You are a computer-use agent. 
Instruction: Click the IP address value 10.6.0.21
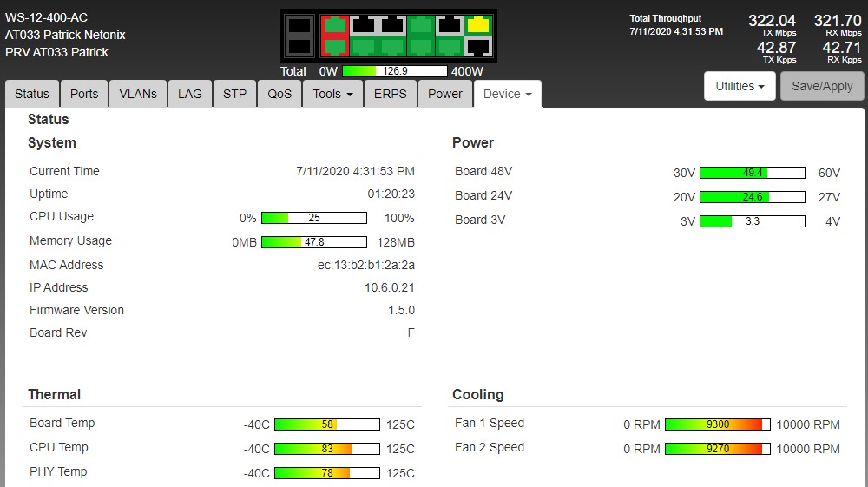point(389,287)
